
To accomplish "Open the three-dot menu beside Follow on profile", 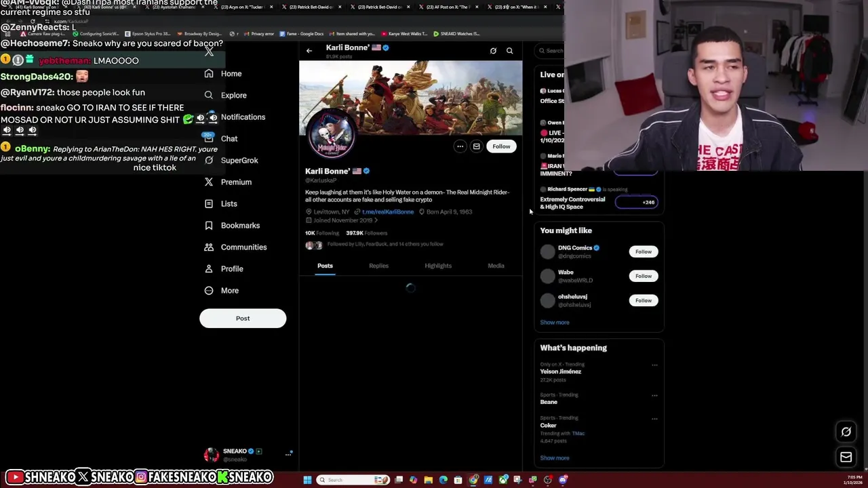I will pyautogui.click(x=460, y=146).
